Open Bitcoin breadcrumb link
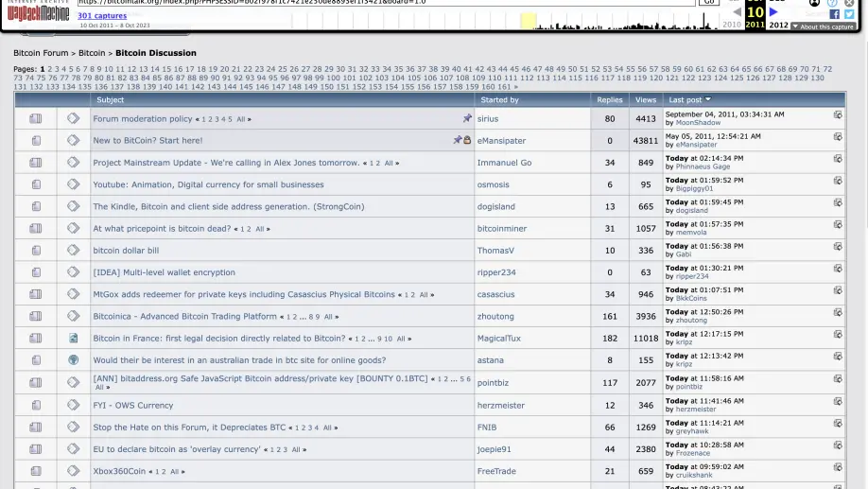 pos(92,53)
